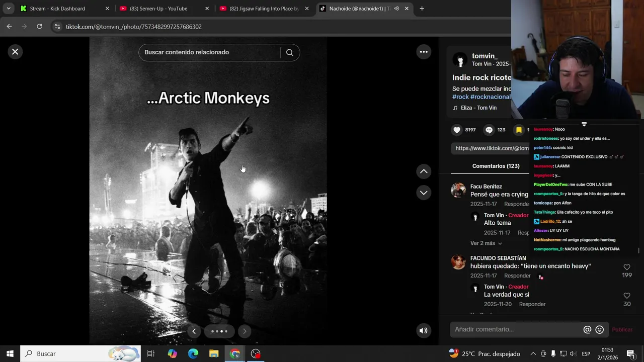
Task: Open OBS Studio from taskbar
Action: pos(256,353)
